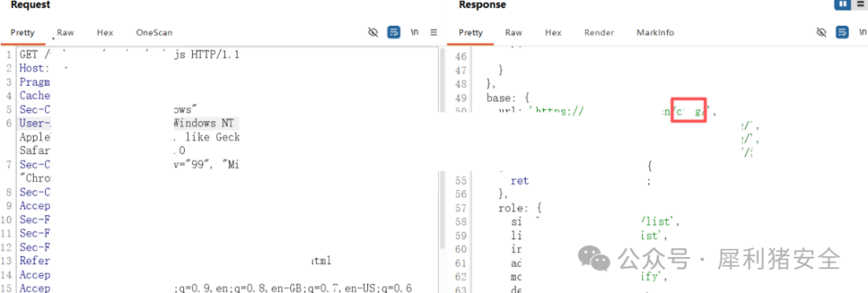Screen dimensions: 868x293
Task: Click 'ret' on response line 55
Action: click(x=520, y=181)
